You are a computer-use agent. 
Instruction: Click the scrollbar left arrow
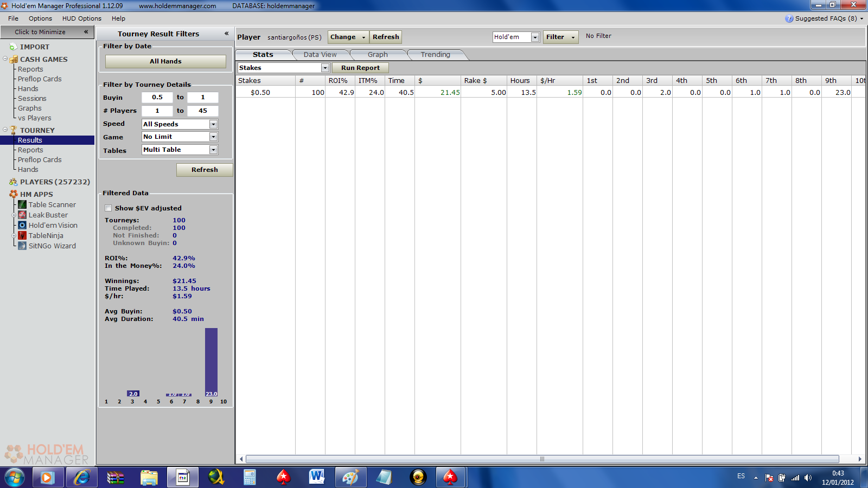pos(241,459)
